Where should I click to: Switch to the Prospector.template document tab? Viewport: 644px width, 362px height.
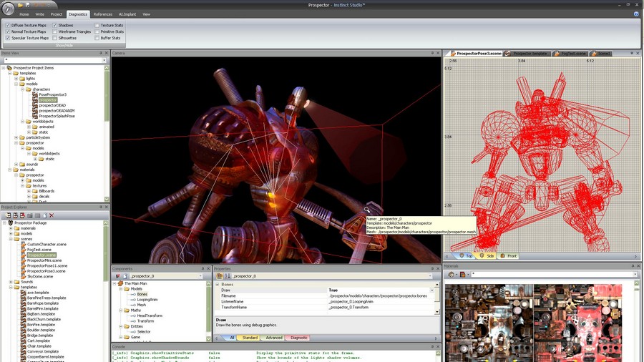(x=529, y=54)
